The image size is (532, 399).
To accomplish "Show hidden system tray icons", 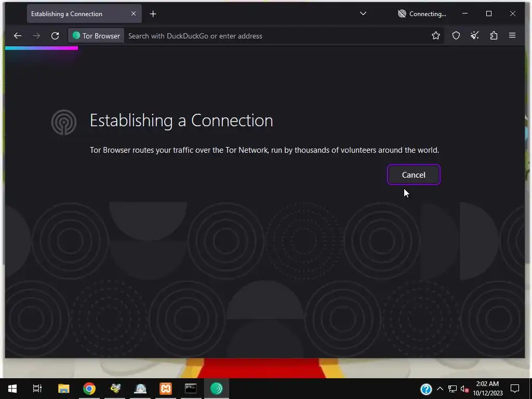I will 440,389.
